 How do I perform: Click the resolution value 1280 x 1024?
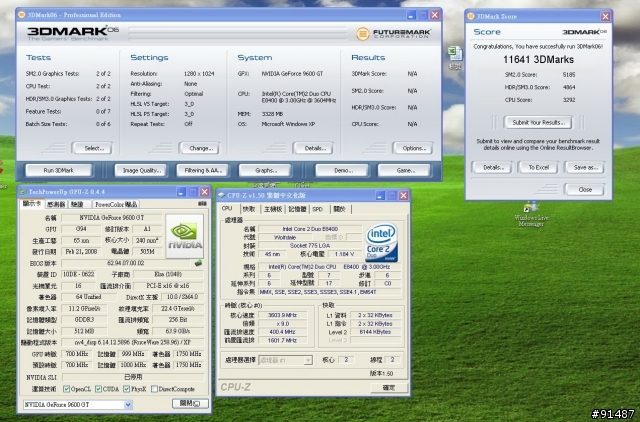pyautogui.click(x=199, y=74)
